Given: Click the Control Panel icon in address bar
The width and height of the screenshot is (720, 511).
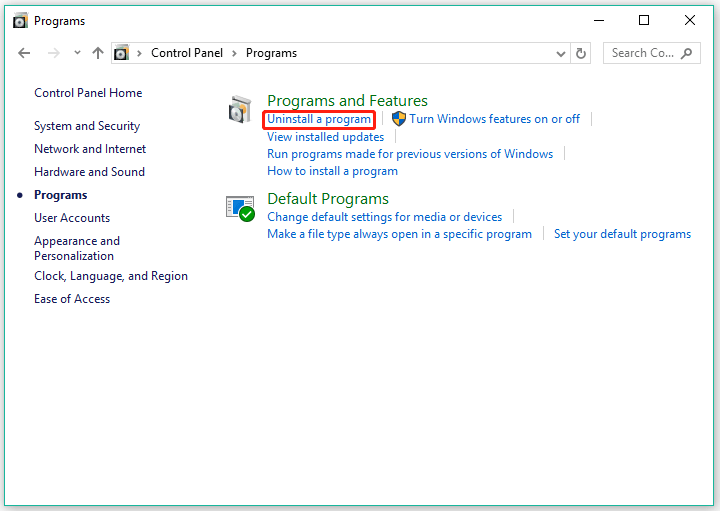Looking at the screenshot, I should tap(121, 53).
